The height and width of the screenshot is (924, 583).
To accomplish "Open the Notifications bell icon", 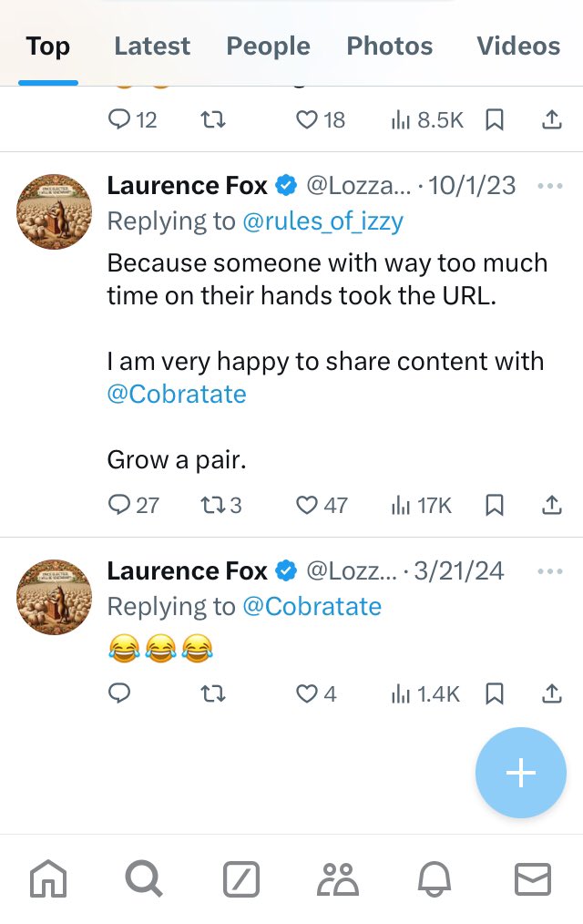I will pyautogui.click(x=435, y=879).
